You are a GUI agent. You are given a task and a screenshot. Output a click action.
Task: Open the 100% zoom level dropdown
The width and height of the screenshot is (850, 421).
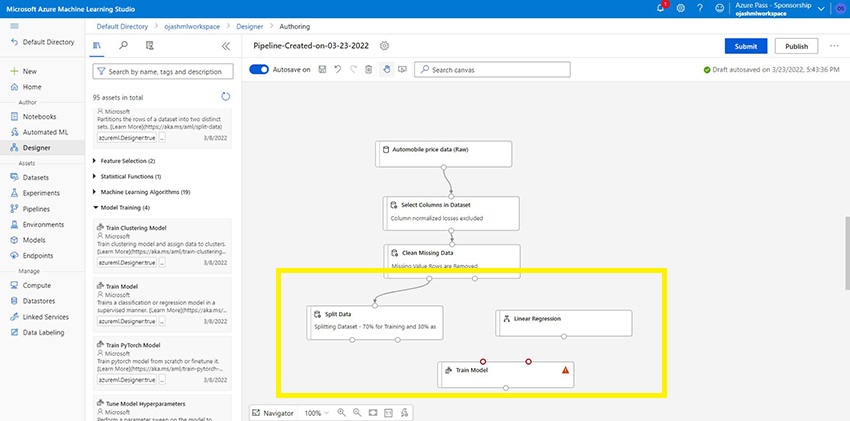coord(316,413)
